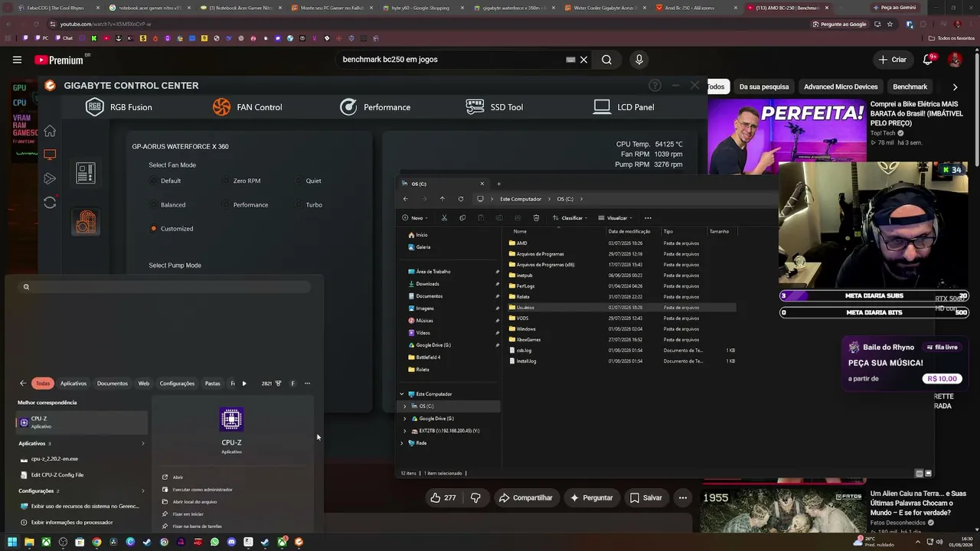980x551 pixels.
Task: Click the Salvar button under the video
Action: 645,497
